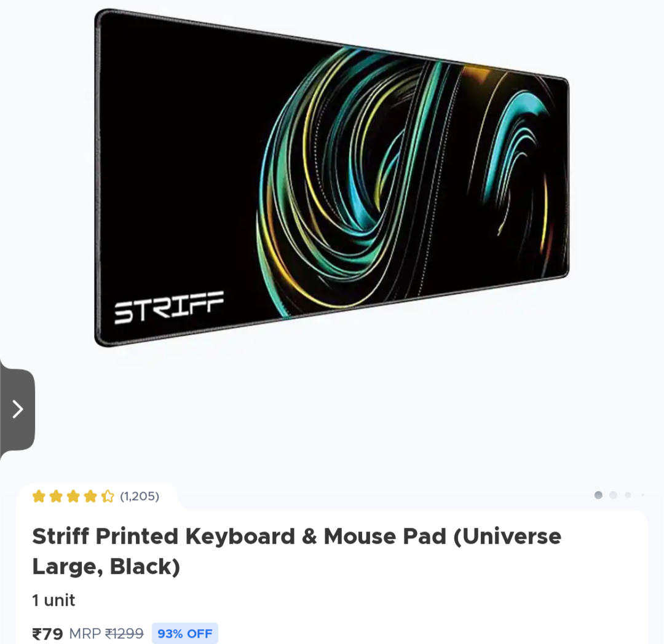The image size is (664, 644).
Task: Switch to the third carousel dot
Action: (x=628, y=495)
